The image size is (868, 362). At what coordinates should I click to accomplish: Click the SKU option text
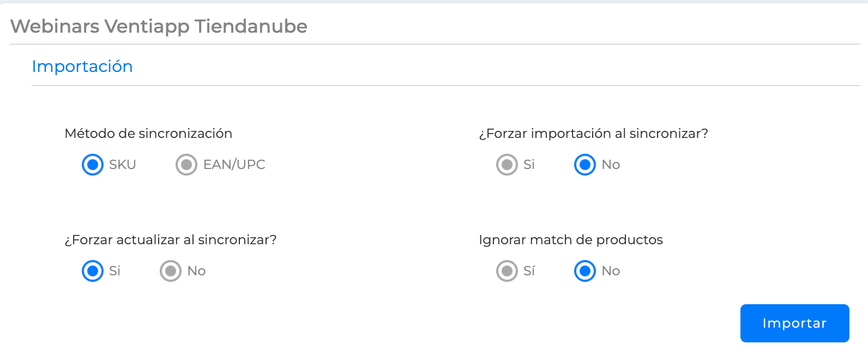click(x=123, y=165)
